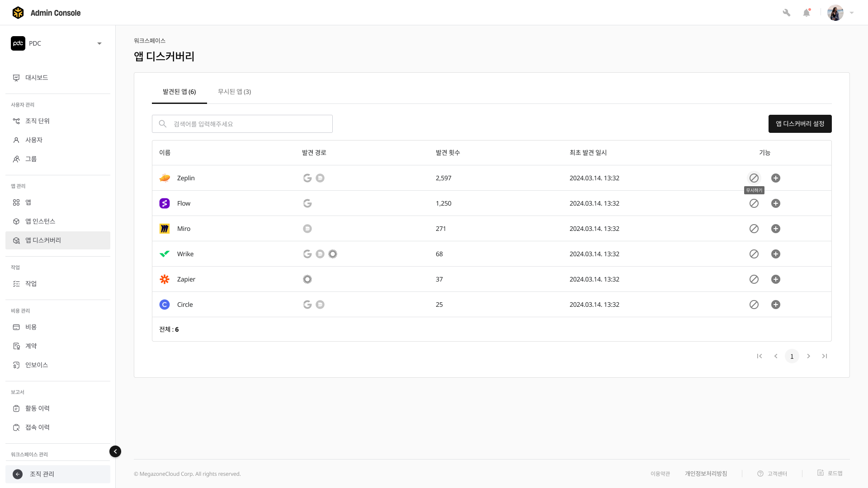Screen dimensions: 868x488
Task: Click the Flow app logo
Action: tap(165, 203)
